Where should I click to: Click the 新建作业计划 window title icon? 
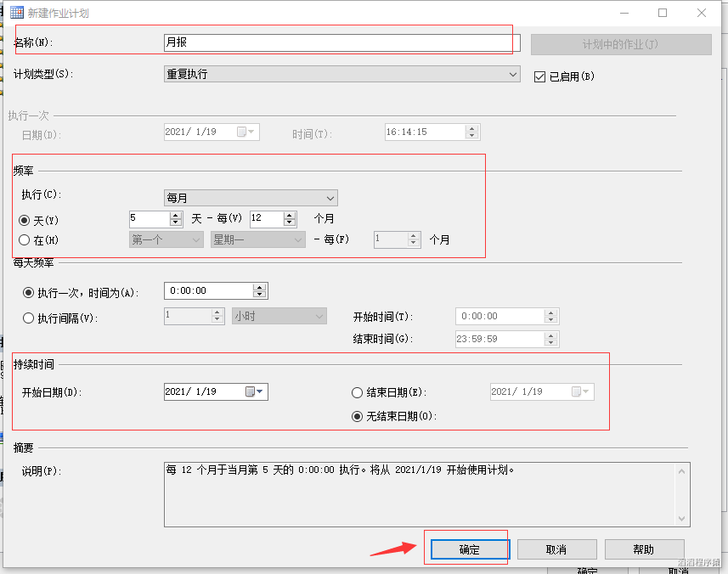click(x=17, y=13)
